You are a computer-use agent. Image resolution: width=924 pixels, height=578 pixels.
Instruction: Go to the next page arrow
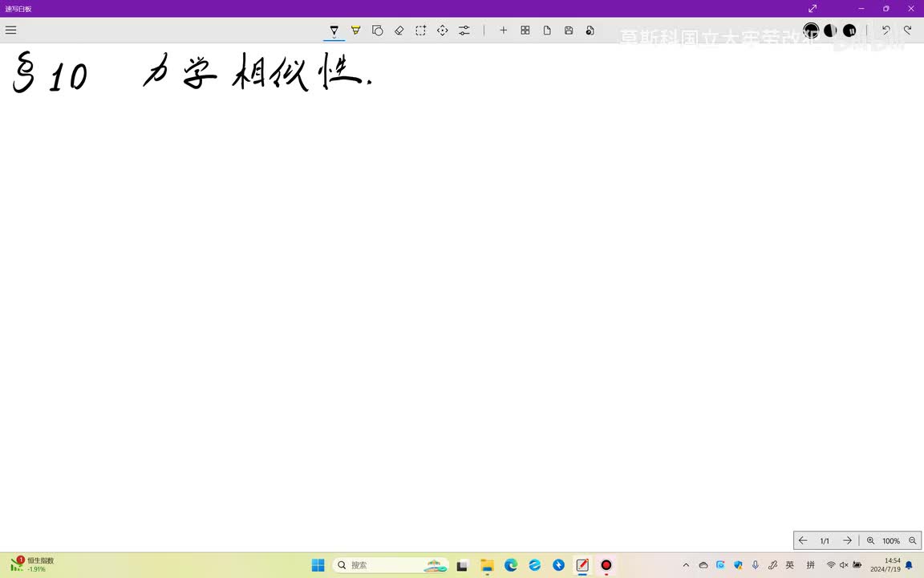pyautogui.click(x=847, y=540)
